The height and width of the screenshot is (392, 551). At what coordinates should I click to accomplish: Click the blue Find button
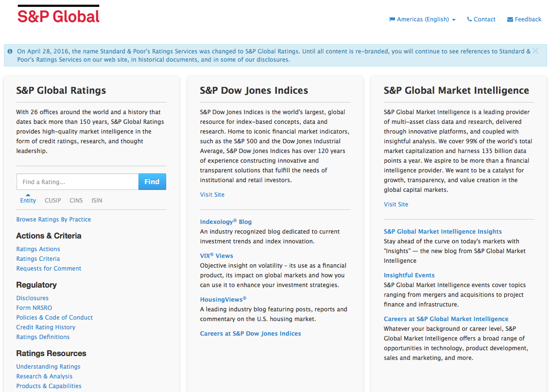click(x=152, y=182)
